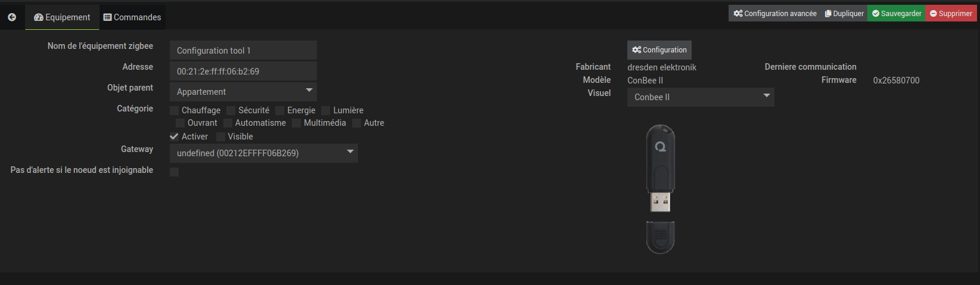This screenshot has height=285, width=980.
Task: Expand the Objet parent dropdown
Action: click(243, 92)
